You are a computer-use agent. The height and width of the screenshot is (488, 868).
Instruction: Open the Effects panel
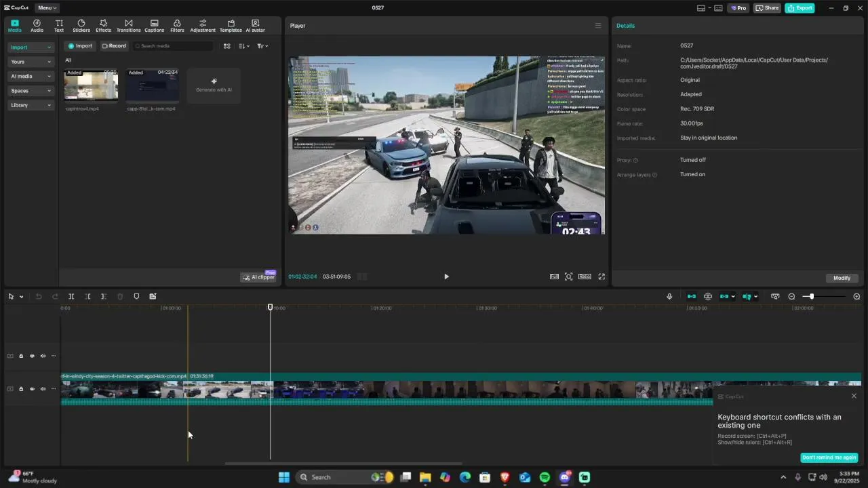103,26
